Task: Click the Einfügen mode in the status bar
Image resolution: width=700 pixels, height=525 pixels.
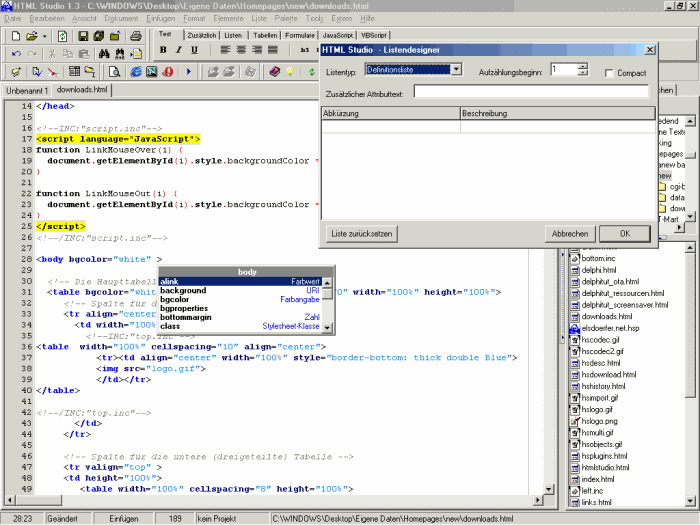Action: (x=124, y=519)
